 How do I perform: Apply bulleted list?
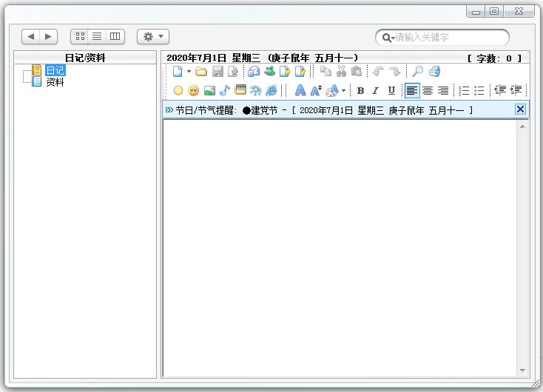[479, 91]
